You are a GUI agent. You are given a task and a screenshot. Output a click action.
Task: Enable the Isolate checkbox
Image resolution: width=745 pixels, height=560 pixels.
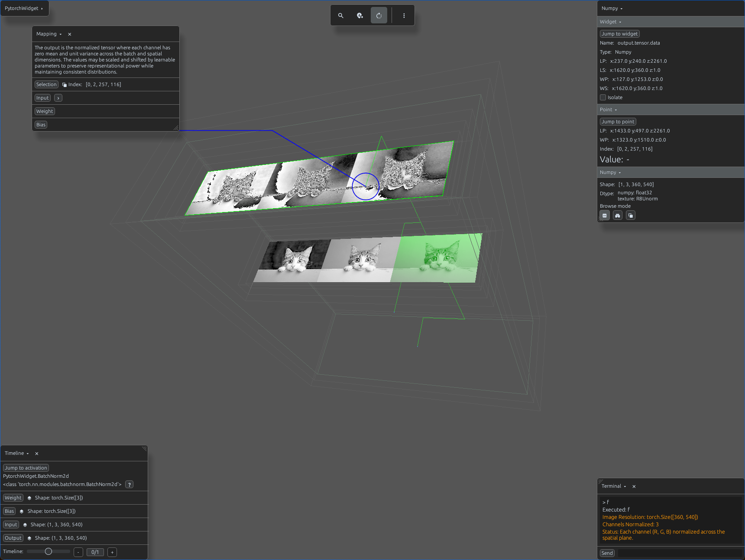(x=603, y=97)
